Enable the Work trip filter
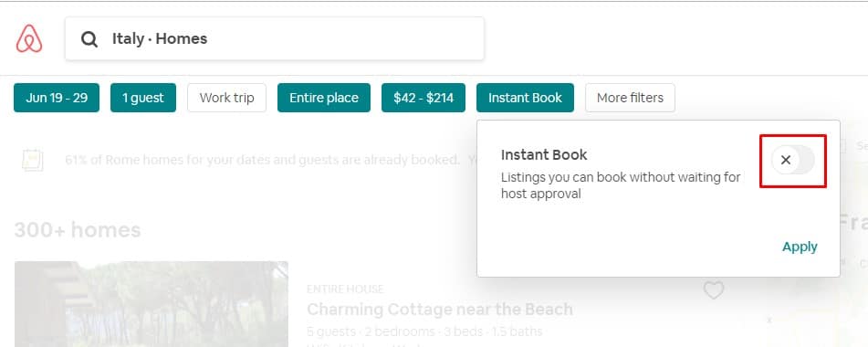This screenshot has height=347, width=868. 226,98
